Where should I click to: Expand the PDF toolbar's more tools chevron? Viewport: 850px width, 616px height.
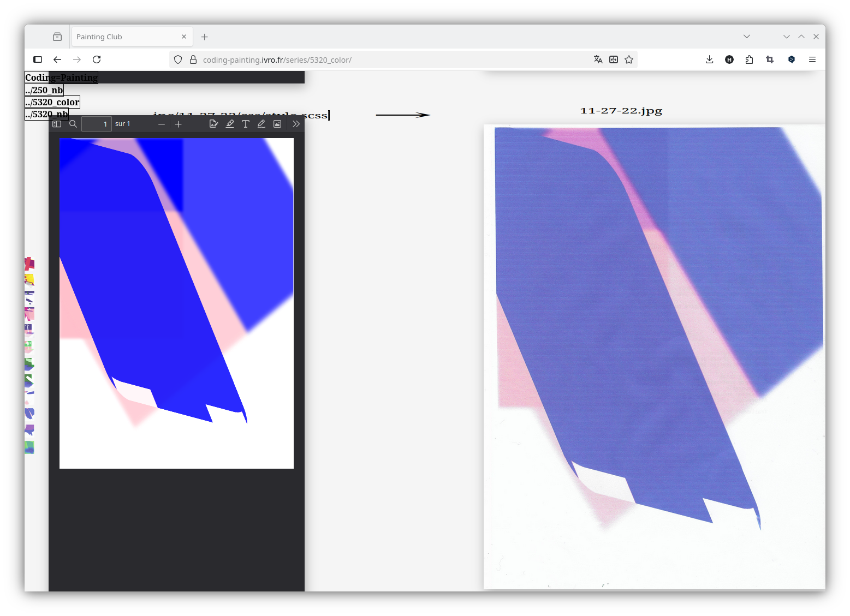pos(296,124)
